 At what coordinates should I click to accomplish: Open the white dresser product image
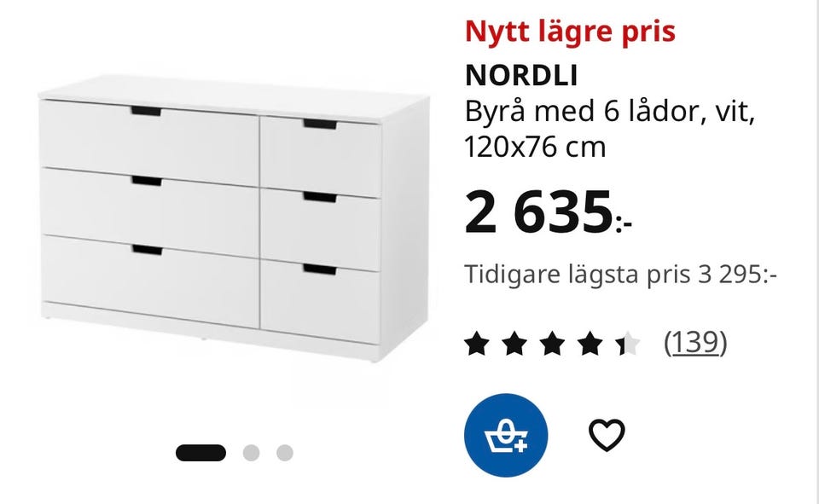(234, 218)
